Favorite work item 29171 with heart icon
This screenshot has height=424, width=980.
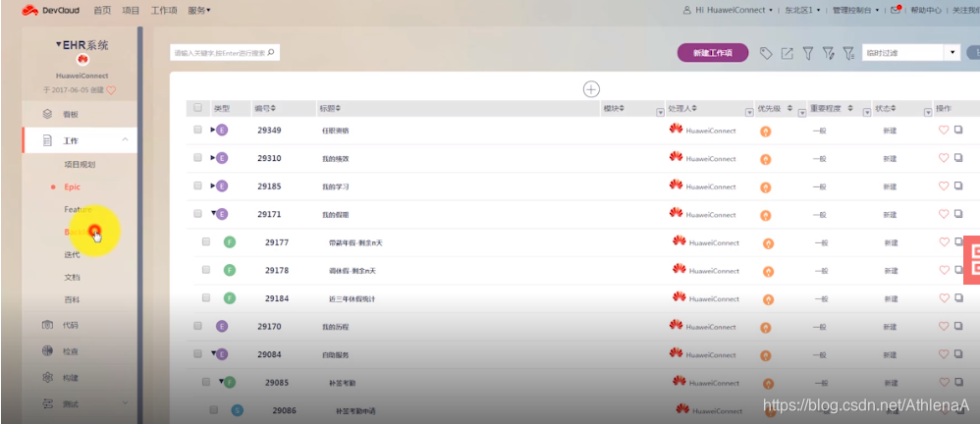944,214
